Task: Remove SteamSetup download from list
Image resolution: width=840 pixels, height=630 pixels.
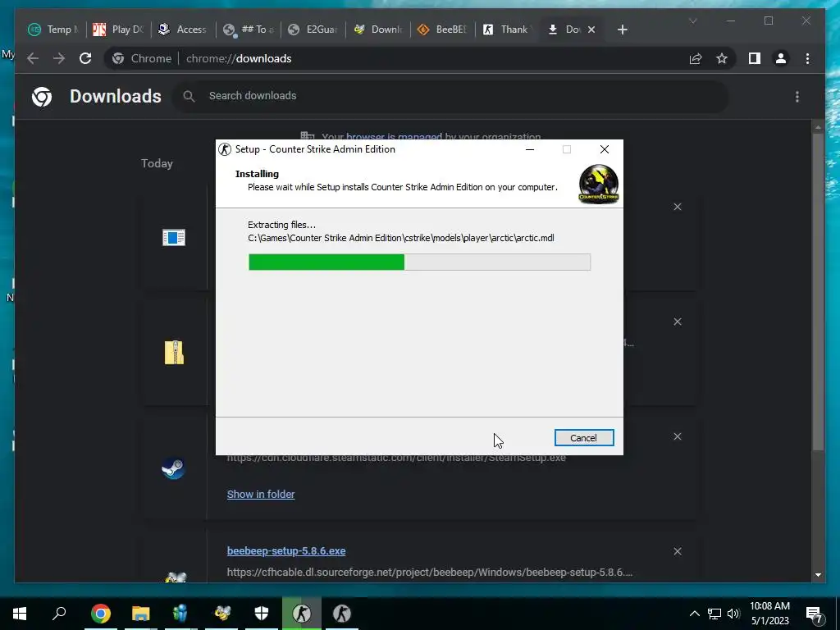Action: tap(678, 436)
